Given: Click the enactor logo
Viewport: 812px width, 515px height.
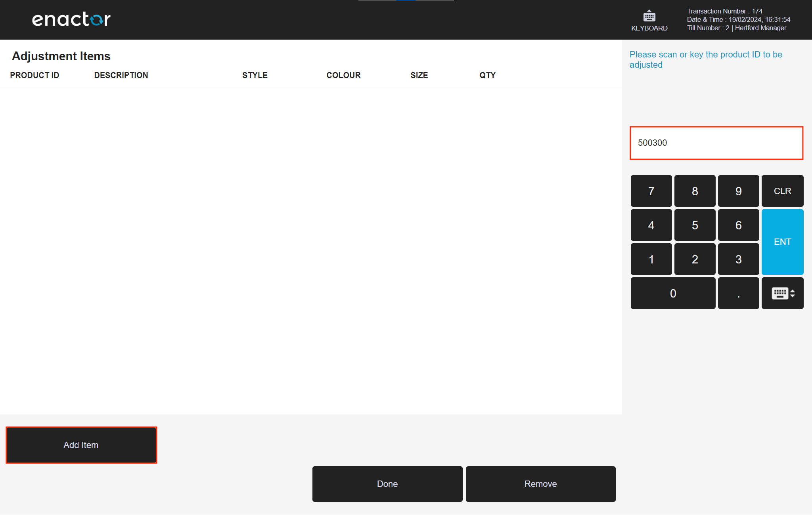Looking at the screenshot, I should click(71, 19).
